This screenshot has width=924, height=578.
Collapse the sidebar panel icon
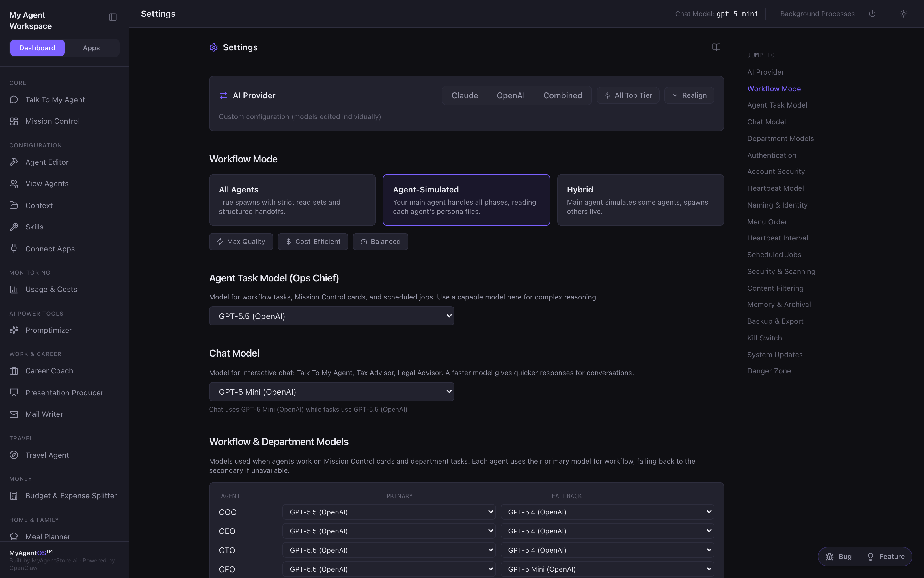(x=113, y=17)
